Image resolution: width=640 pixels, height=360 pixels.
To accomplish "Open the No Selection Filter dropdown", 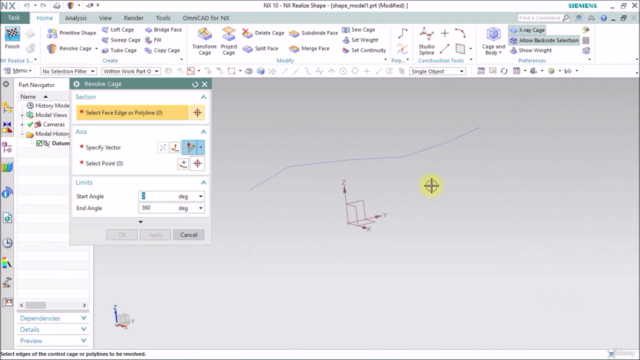I will [68, 71].
